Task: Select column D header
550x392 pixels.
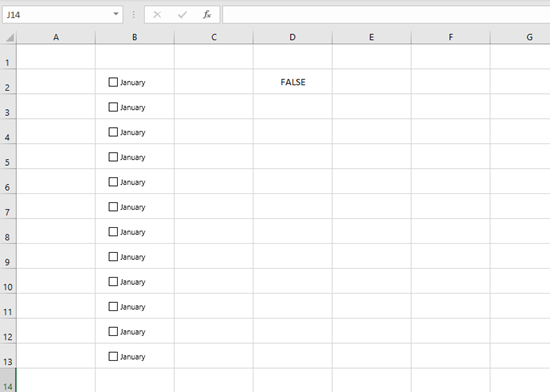Action: (x=293, y=37)
